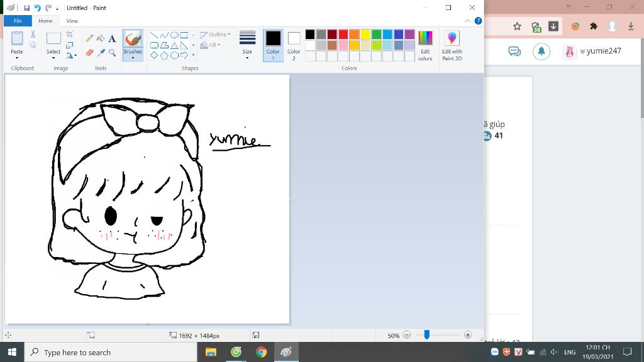Choose the Oval shape
Image resolution: width=644 pixels, height=362 pixels.
(x=174, y=35)
